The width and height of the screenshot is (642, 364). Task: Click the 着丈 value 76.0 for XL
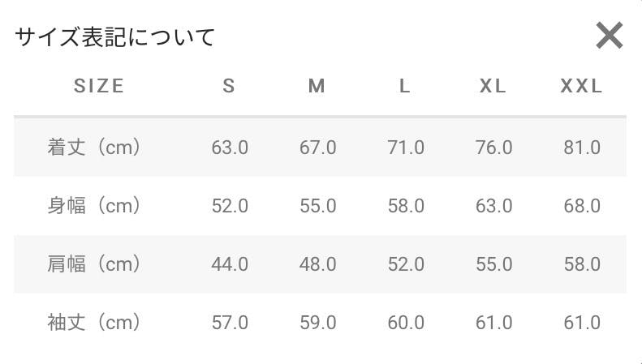click(493, 148)
